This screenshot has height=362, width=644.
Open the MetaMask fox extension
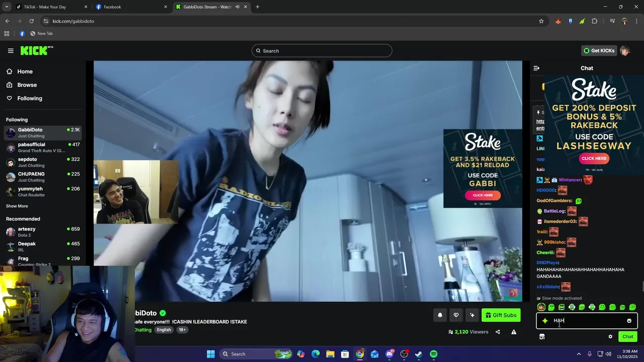558,21
